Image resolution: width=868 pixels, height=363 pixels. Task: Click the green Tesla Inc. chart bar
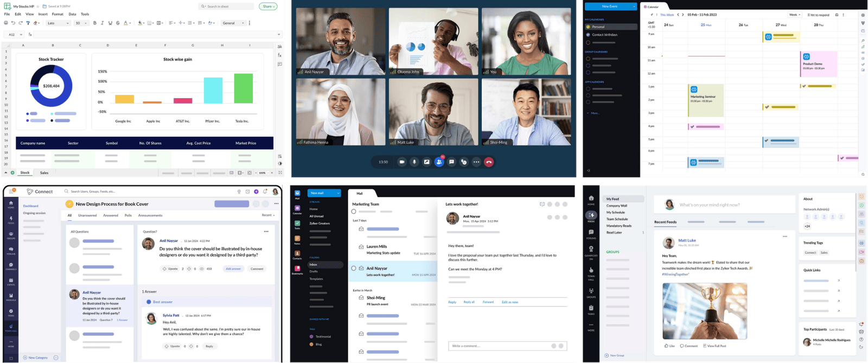click(x=244, y=88)
